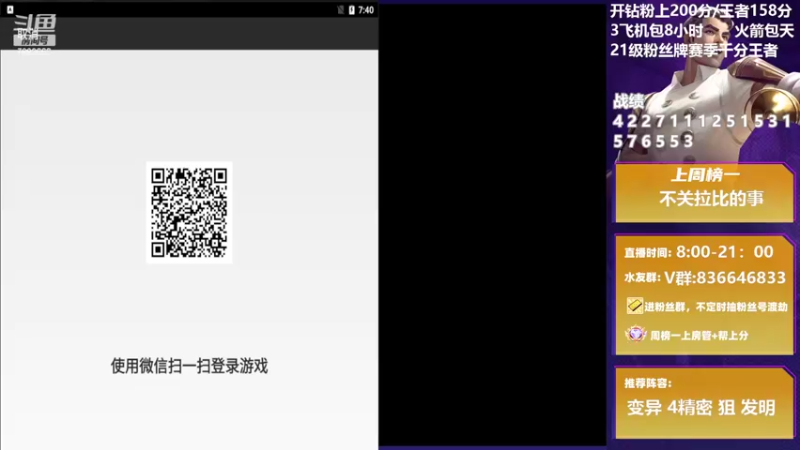Click the 推荐阵容 label

pyautogui.click(x=648, y=383)
